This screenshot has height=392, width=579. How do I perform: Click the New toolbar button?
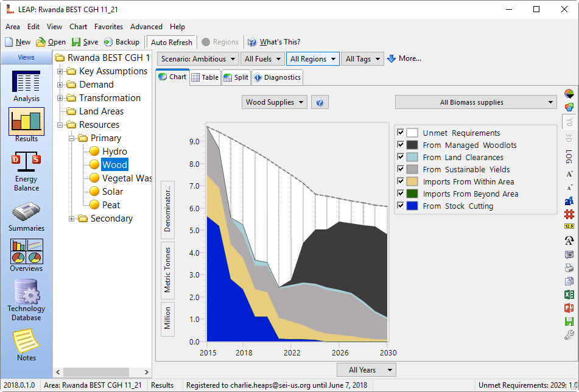(18, 42)
